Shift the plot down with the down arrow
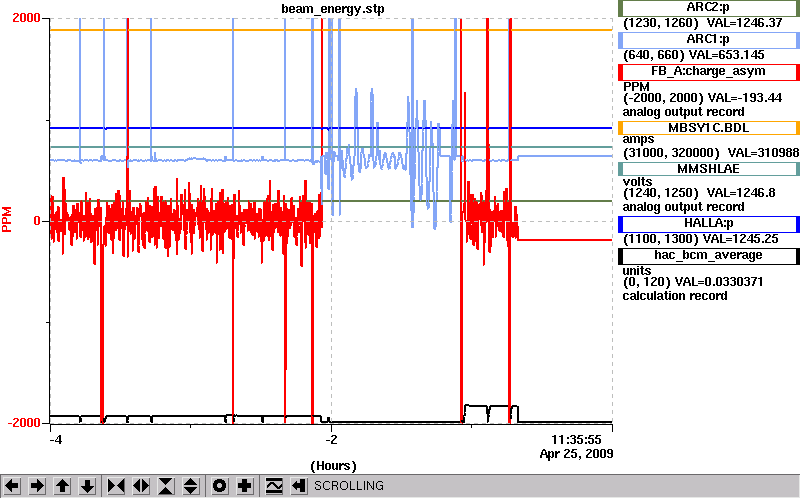Screen dimensions: 800x498 click(87, 485)
